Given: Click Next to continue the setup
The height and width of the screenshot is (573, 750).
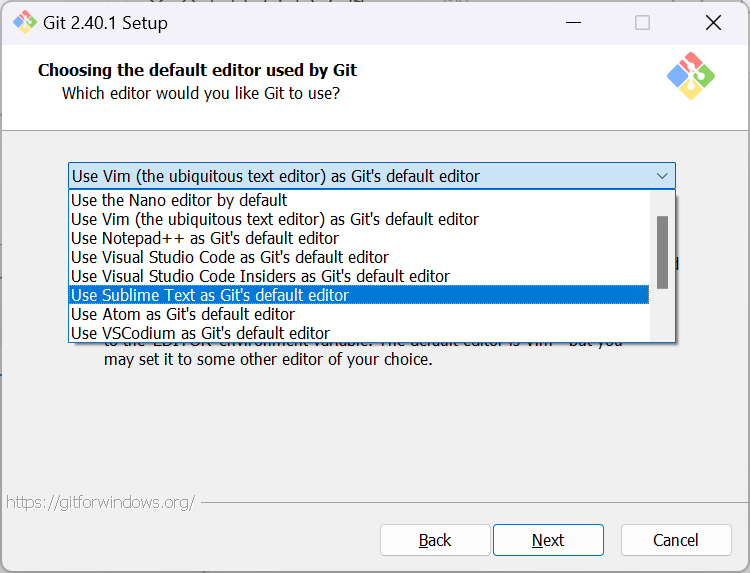Looking at the screenshot, I should pyautogui.click(x=548, y=540).
